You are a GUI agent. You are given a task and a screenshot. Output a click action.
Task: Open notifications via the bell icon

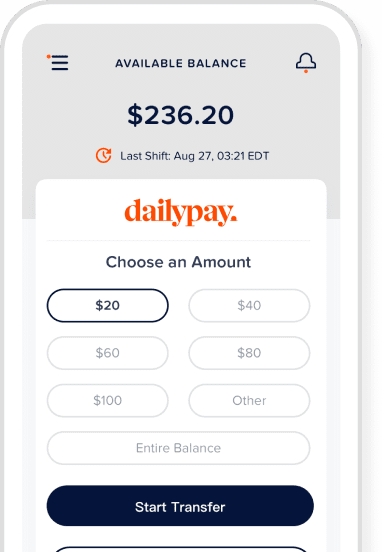point(306,62)
